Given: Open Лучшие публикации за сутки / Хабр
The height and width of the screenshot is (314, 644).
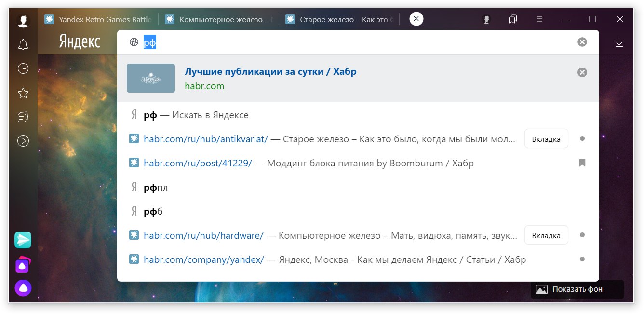Looking at the screenshot, I should coord(270,72).
